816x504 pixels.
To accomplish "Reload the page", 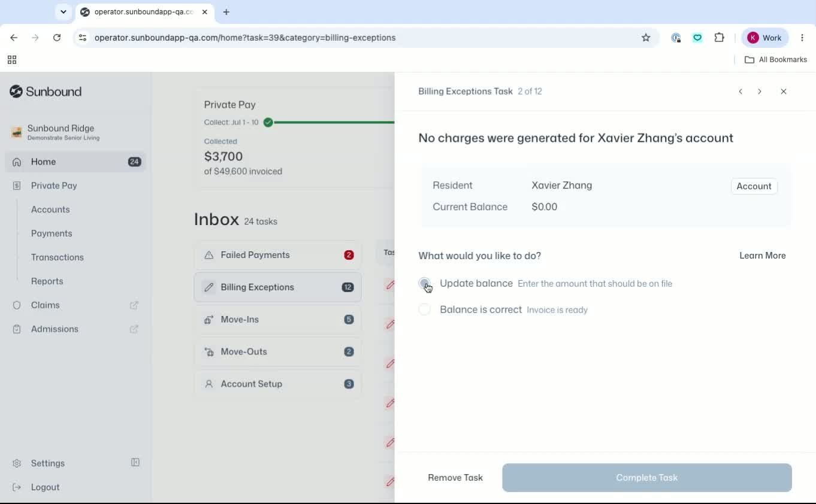I will (x=57, y=38).
